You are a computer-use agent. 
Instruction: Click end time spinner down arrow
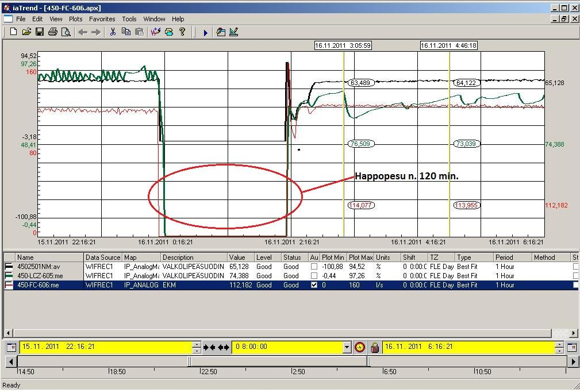560,350
